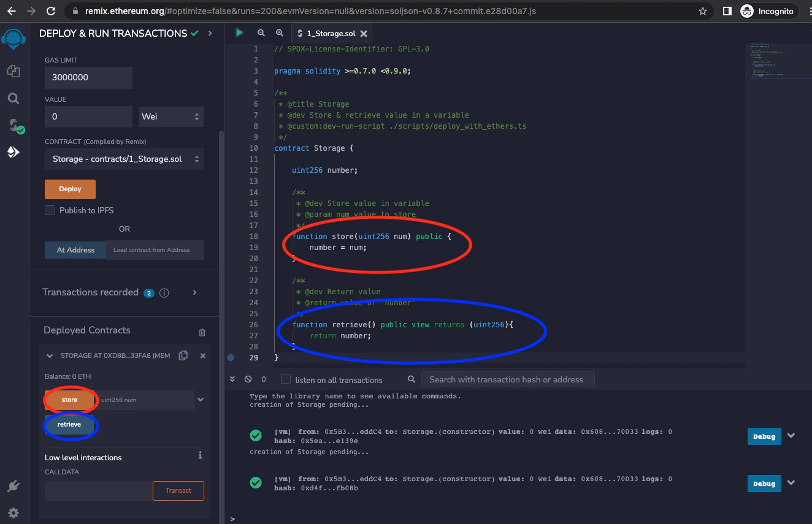
Task: Click the pending transactions count 0
Action: point(264,379)
